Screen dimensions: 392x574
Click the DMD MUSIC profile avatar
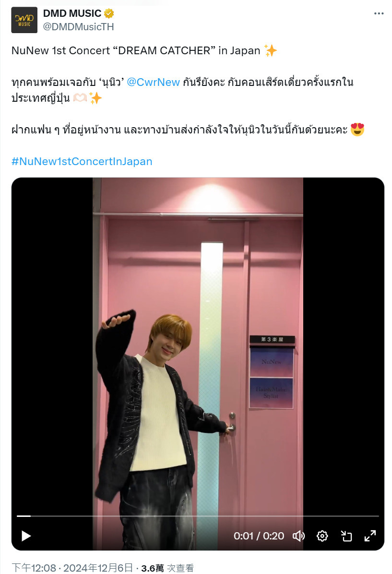(x=24, y=20)
